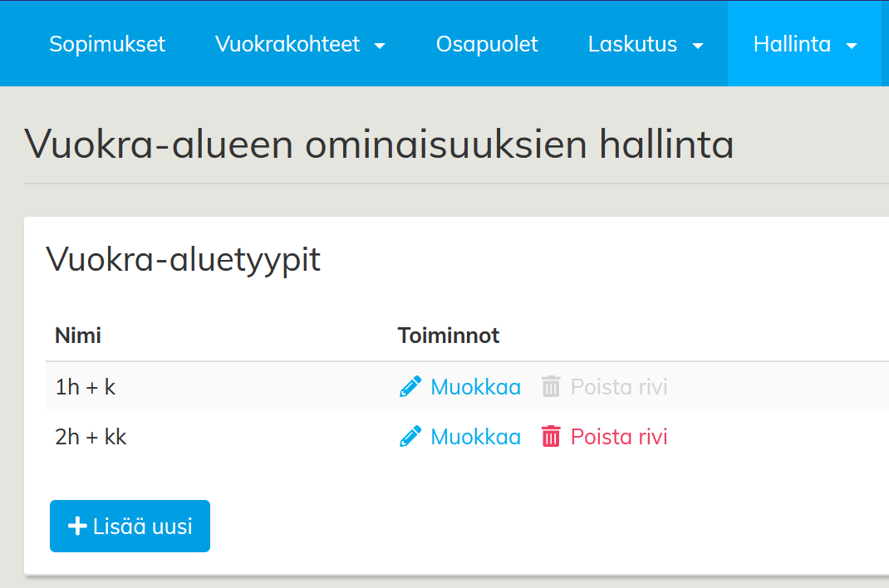Delete row with Poista rivi for 2h + kk

click(618, 437)
